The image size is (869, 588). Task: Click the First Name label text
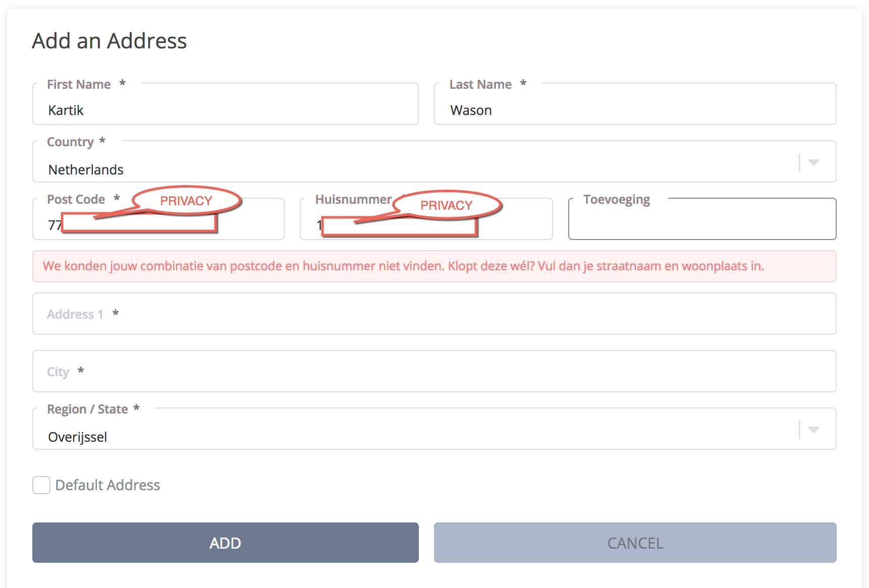[79, 84]
